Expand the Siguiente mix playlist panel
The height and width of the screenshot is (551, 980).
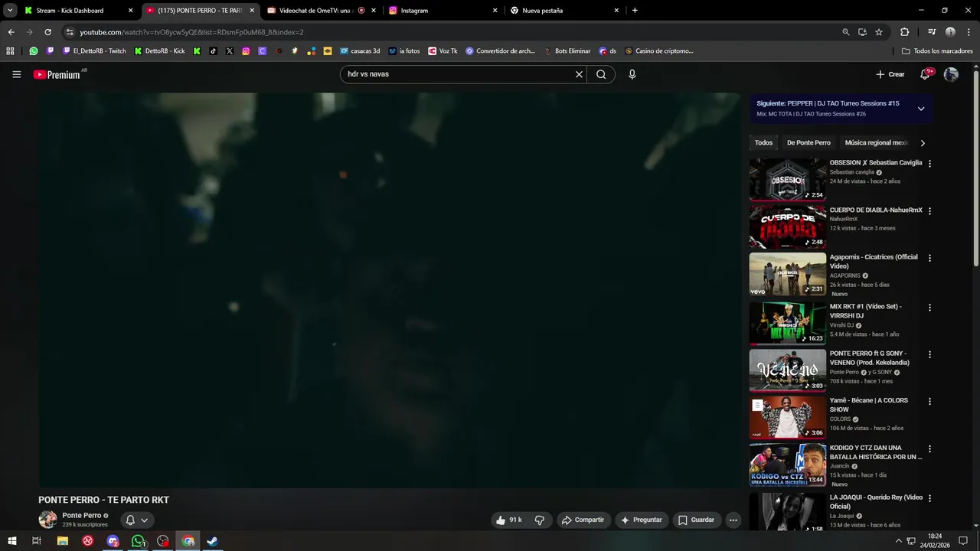920,109
